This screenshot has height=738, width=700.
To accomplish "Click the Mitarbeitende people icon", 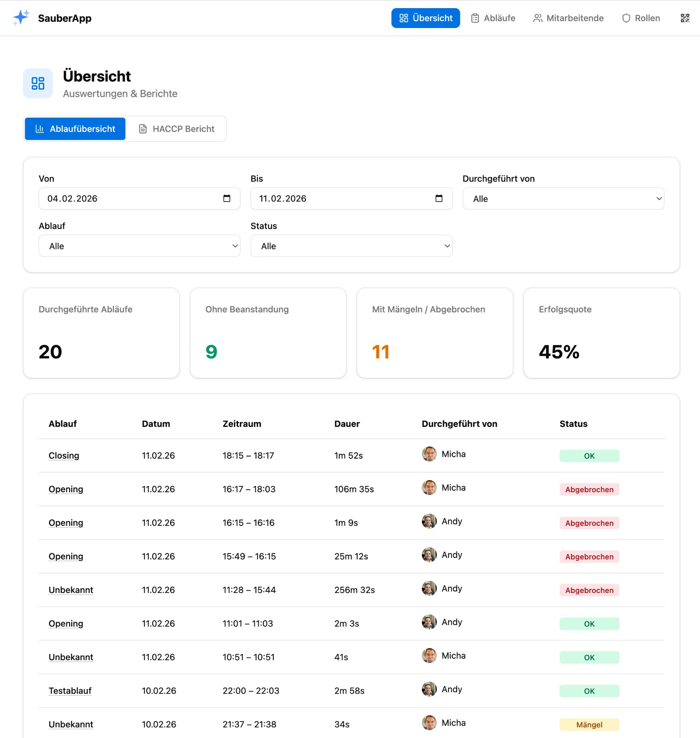I will tap(538, 18).
